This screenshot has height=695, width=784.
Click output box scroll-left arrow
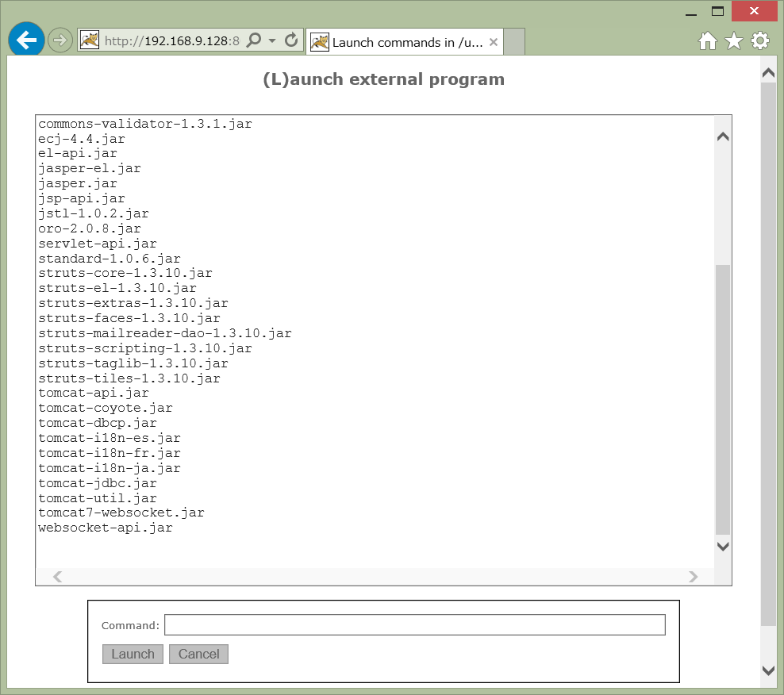57,577
